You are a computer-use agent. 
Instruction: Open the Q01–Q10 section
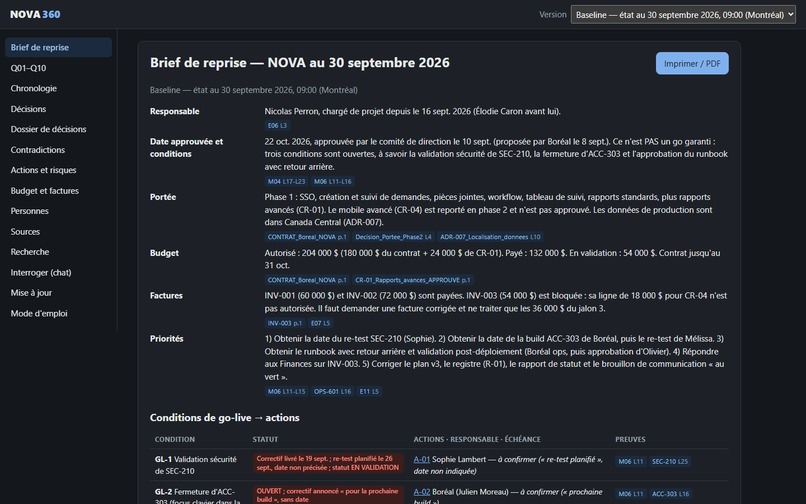coord(58,68)
